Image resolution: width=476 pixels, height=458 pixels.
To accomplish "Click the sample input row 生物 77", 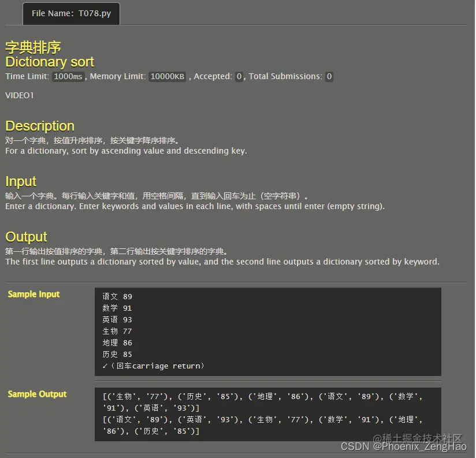I will pyautogui.click(x=117, y=331).
